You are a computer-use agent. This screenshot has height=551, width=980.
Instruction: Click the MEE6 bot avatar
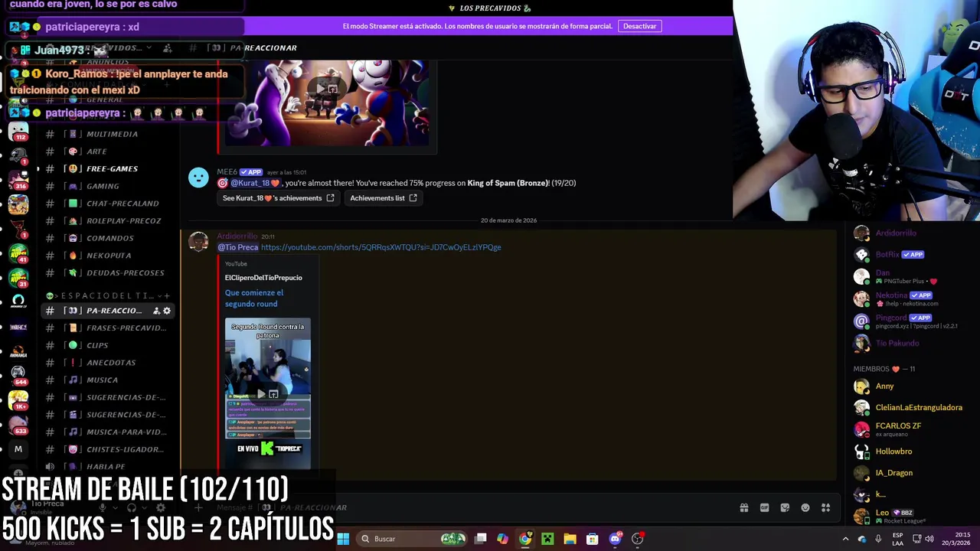tap(198, 178)
